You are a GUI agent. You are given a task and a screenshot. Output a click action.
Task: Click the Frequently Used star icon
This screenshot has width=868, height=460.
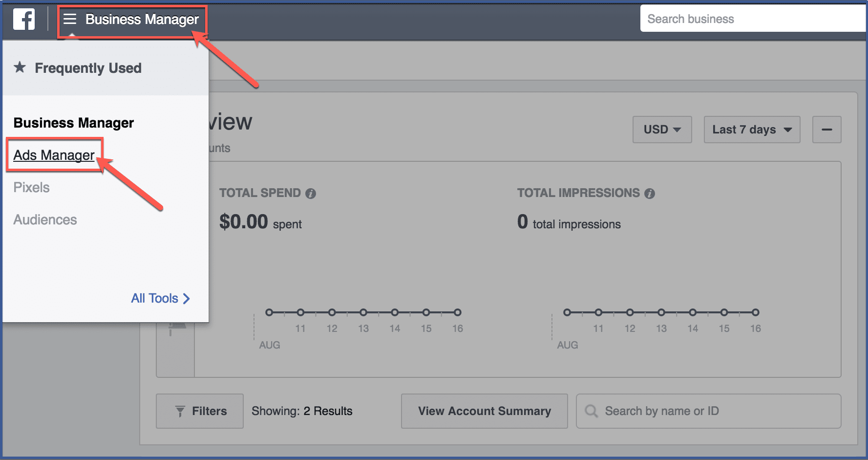[x=20, y=67]
